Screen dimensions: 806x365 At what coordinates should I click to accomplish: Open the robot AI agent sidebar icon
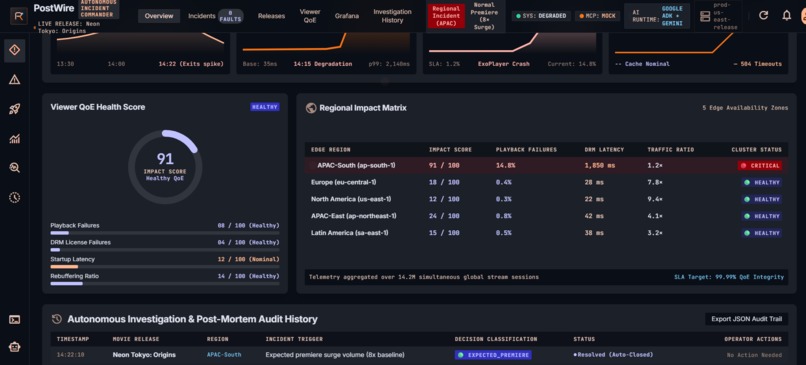(x=14, y=347)
